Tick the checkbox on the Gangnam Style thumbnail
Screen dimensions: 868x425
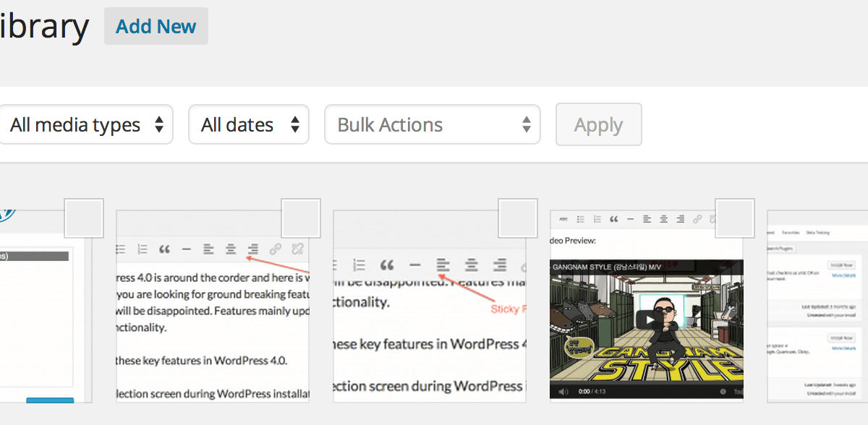735,218
